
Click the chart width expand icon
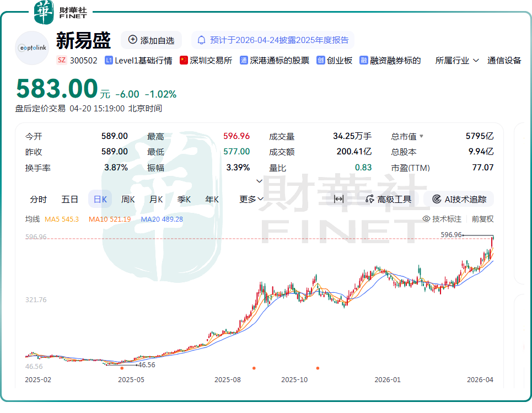click(x=339, y=199)
